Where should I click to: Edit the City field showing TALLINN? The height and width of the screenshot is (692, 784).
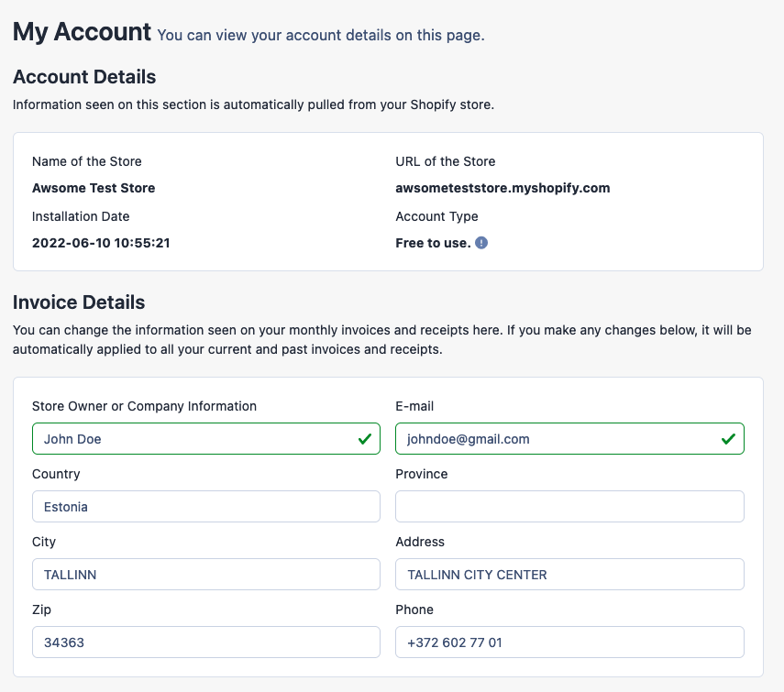206,574
